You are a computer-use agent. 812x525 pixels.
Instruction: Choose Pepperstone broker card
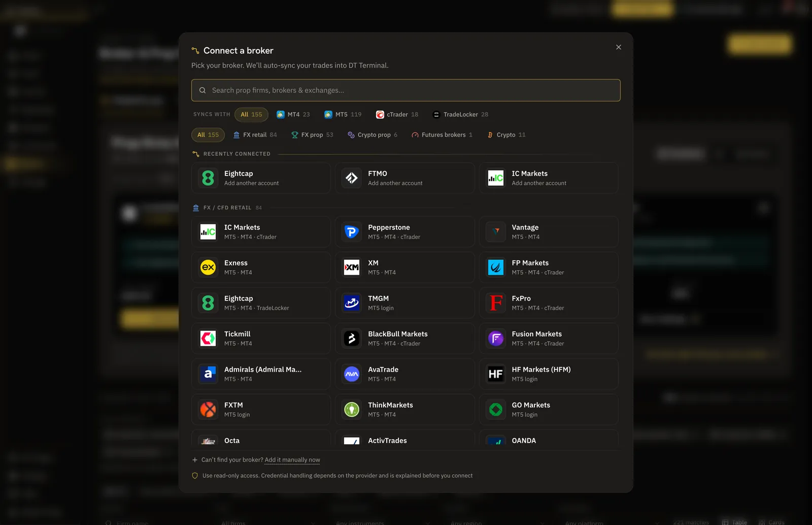click(405, 232)
